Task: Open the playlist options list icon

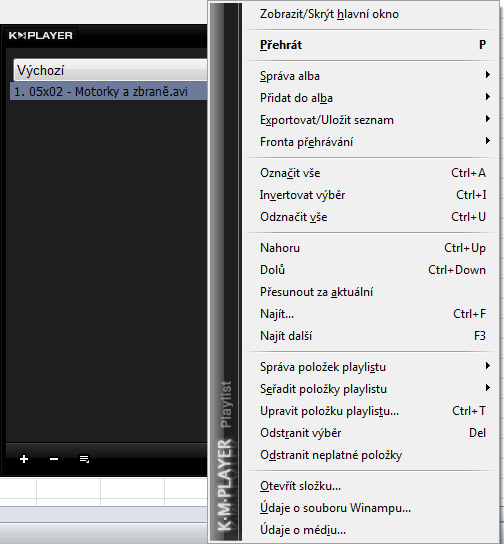Action: coord(84,459)
